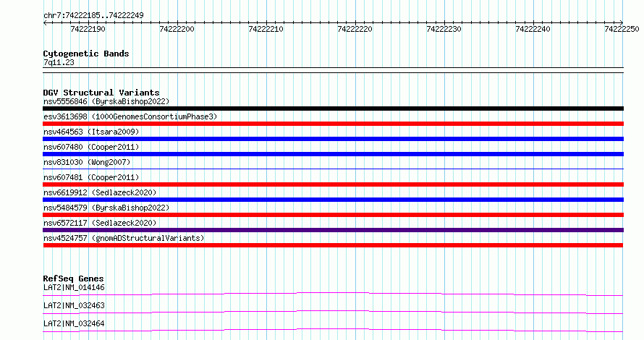Open variant nsv607481 (Cooper2011) label
Image resolution: width=644 pixels, height=340 pixels.
[x=91, y=177]
